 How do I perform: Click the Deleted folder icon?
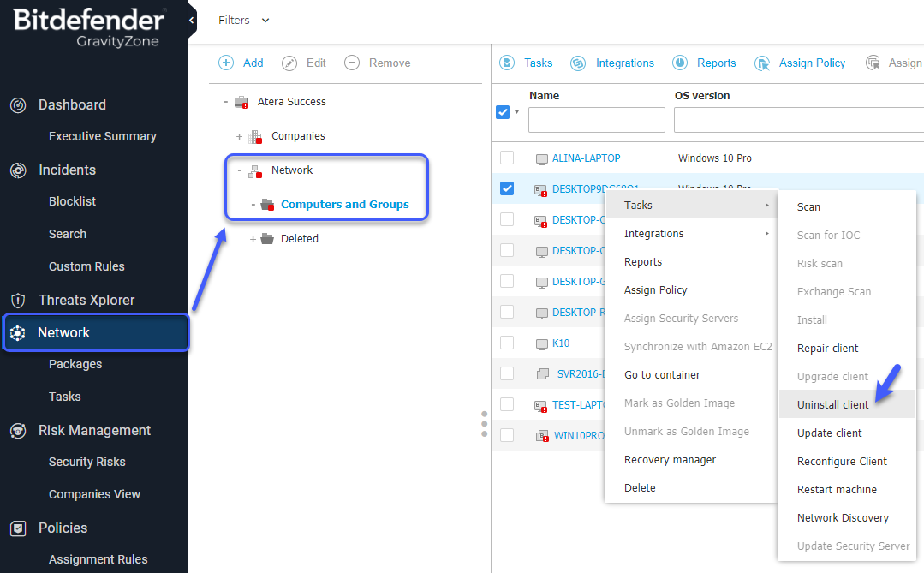[x=267, y=239]
